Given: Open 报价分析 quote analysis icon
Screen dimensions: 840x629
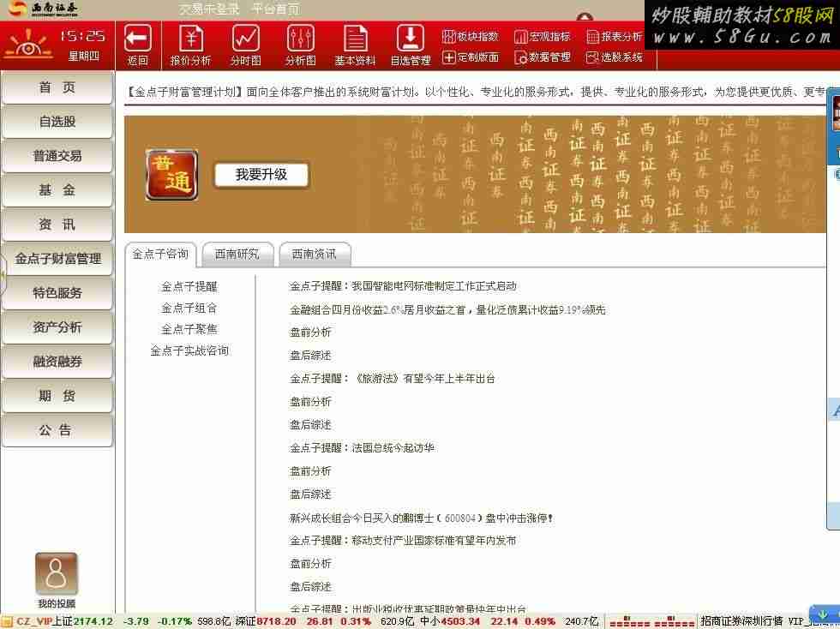Looking at the screenshot, I should pyautogui.click(x=191, y=39).
